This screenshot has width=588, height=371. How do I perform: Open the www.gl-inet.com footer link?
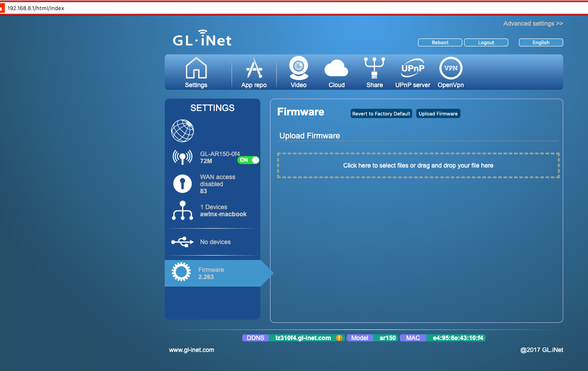click(x=192, y=350)
